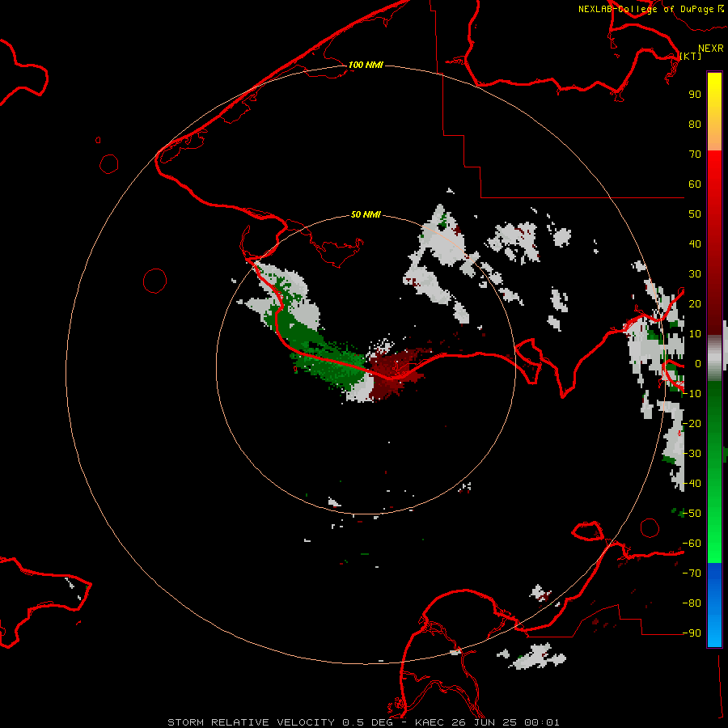The height and width of the screenshot is (728, 728).
Task: Select the -30 knots scale value
Action: [x=692, y=454]
